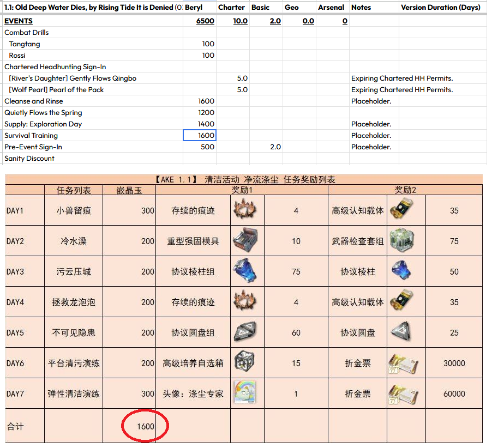This screenshot has height=448, width=492.
Task: Click the DAY6 平台清污演练 task cell
Action: [74, 363]
